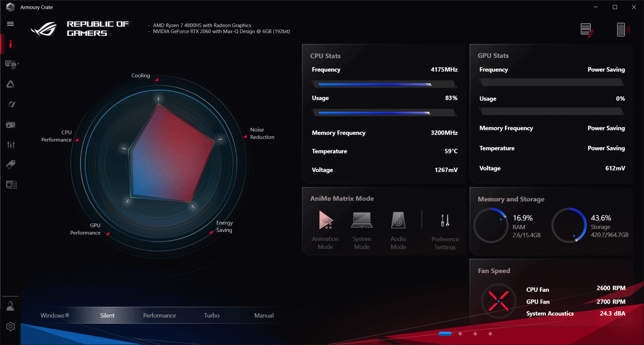This screenshot has width=644, height=345.
Task: Click the AMD Ryzen 7 4800HS text
Action: 202,25
